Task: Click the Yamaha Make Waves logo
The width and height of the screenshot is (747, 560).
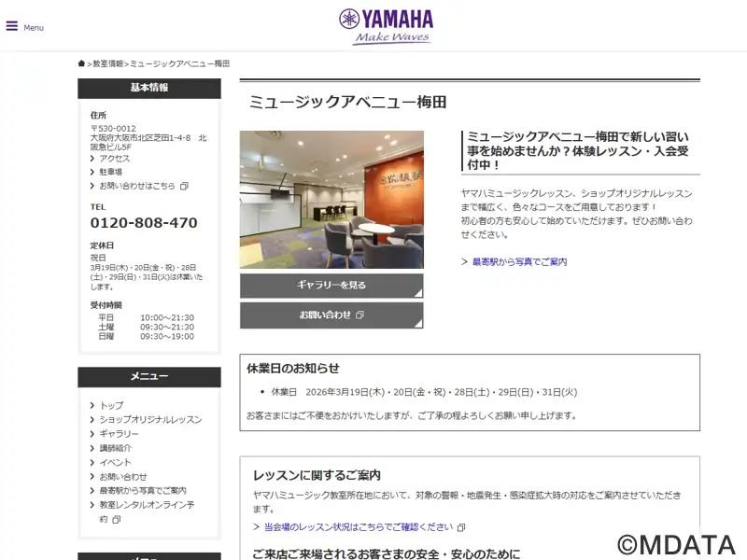Action: point(387,27)
